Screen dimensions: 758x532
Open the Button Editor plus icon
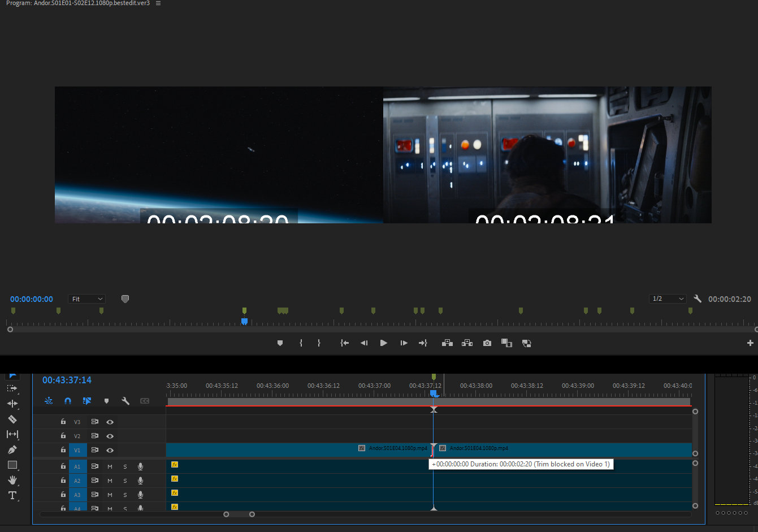(x=750, y=343)
